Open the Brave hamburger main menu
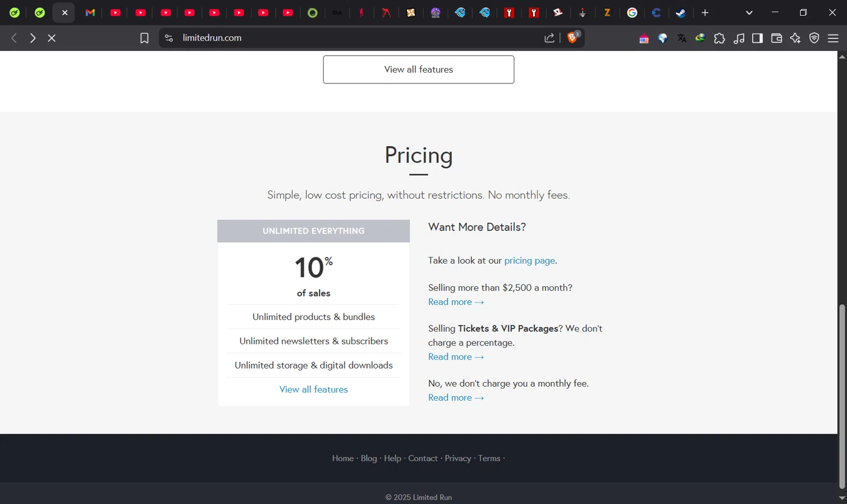 (x=833, y=38)
